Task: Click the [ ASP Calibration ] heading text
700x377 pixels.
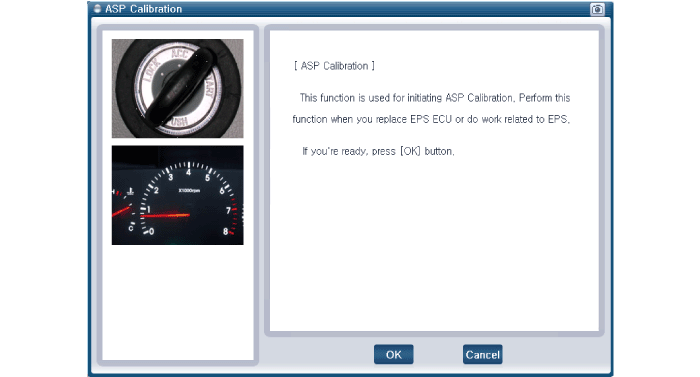Action: [334, 66]
